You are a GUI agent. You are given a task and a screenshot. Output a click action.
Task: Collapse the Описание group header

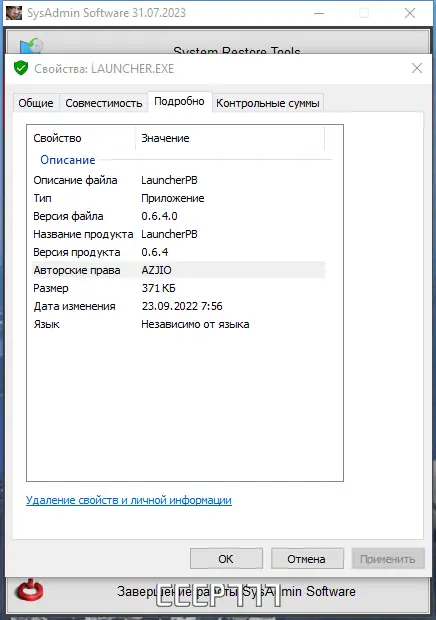[68, 160]
